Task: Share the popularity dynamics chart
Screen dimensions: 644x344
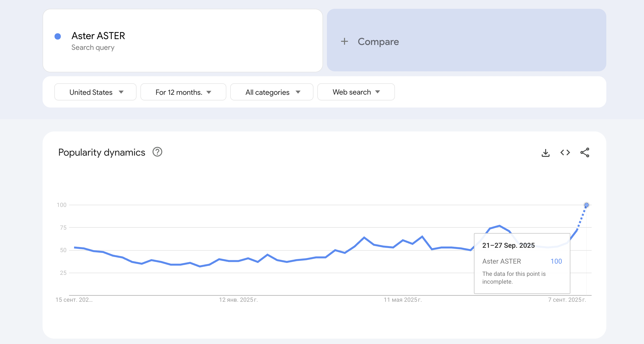Action: 585,152
